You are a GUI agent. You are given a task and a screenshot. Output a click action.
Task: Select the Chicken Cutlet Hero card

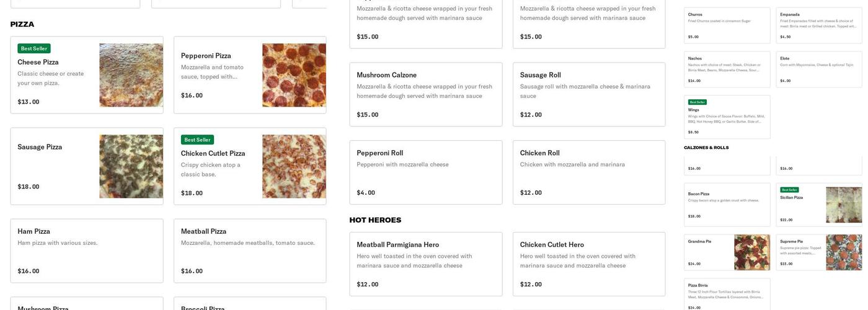point(589,264)
